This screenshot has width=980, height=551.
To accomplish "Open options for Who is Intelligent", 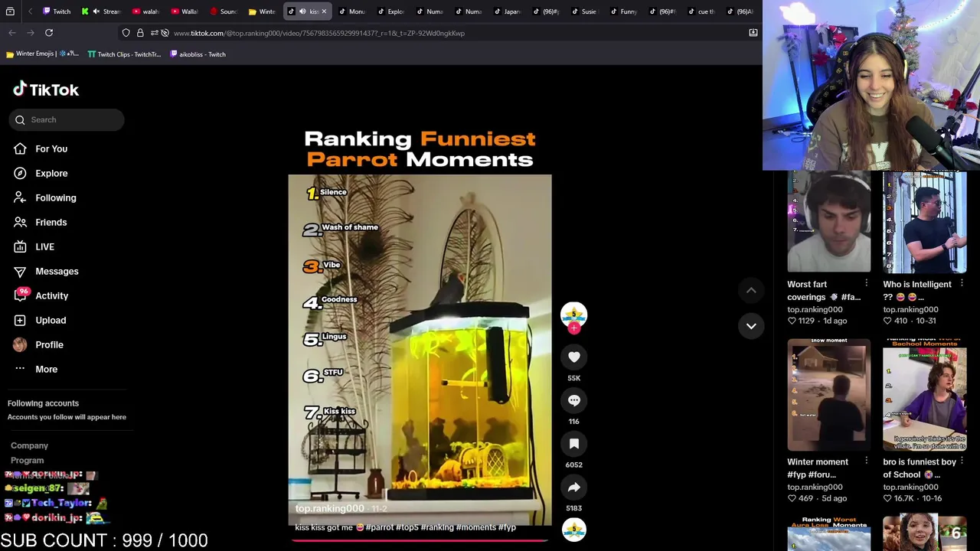I will point(962,284).
